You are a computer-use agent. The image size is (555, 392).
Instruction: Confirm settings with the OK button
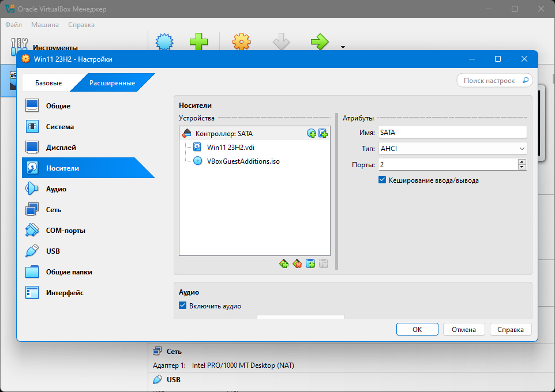tap(417, 329)
